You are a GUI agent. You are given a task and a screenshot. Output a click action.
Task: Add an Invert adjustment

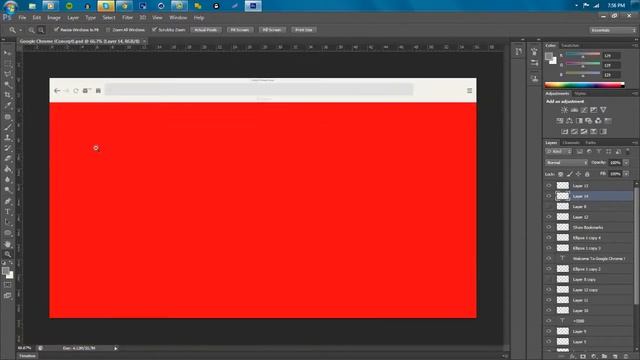click(x=564, y=131)
